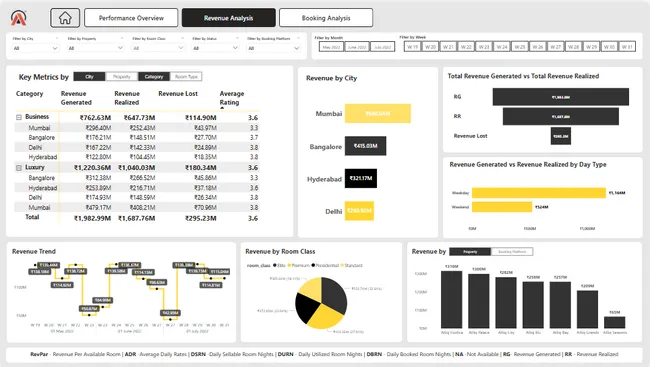Screen dimensions: 650x367
Task: Select week W 28 filter
Action: (573, 47)
